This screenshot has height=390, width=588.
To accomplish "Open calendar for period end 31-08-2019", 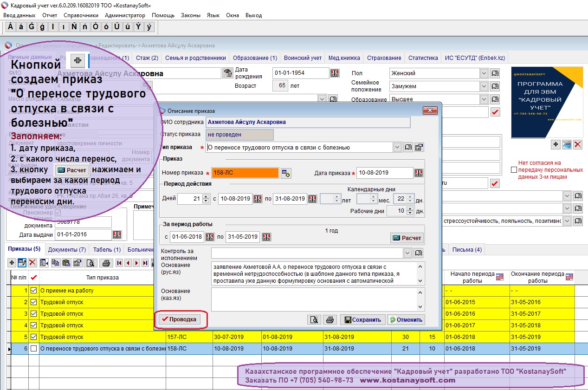I will click(x=312, y=199).
